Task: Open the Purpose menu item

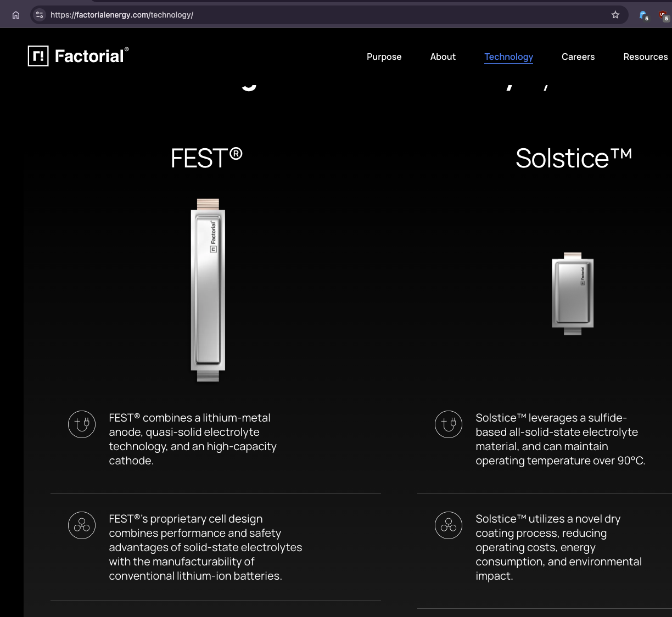Action: pos(384,57)
